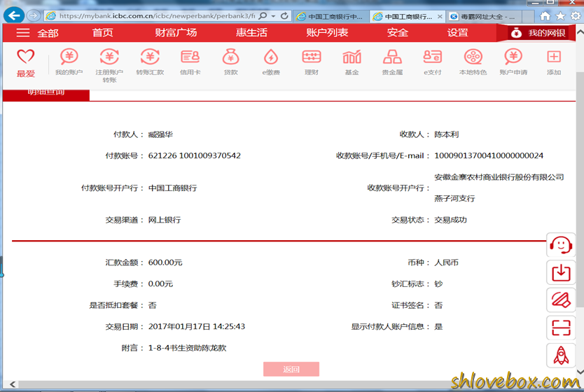Open 账户列表 menu item
The width and height of the screenshot is (584, 392).
(x=327, y=33)
